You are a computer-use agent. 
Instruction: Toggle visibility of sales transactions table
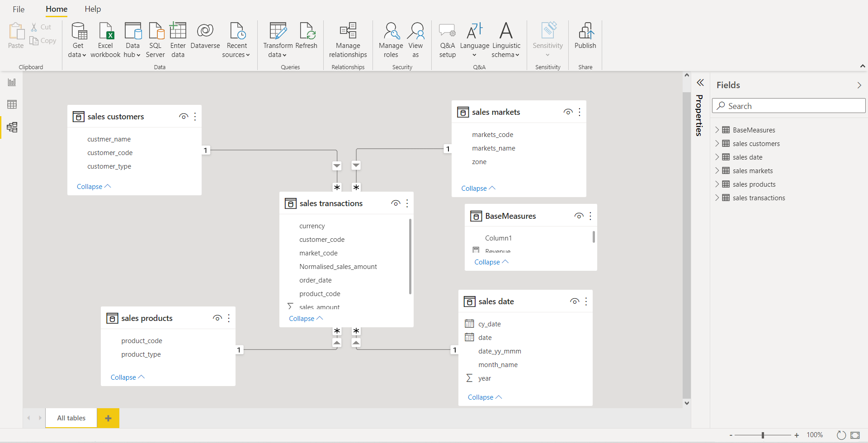(x=396, y=203)
